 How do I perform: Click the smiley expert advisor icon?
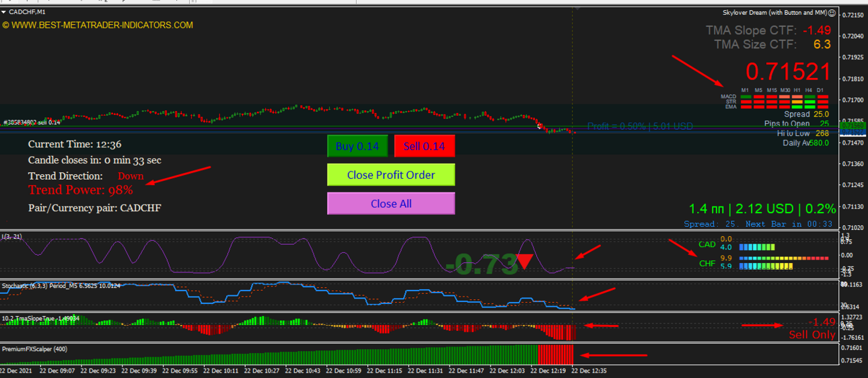point(832,12)
